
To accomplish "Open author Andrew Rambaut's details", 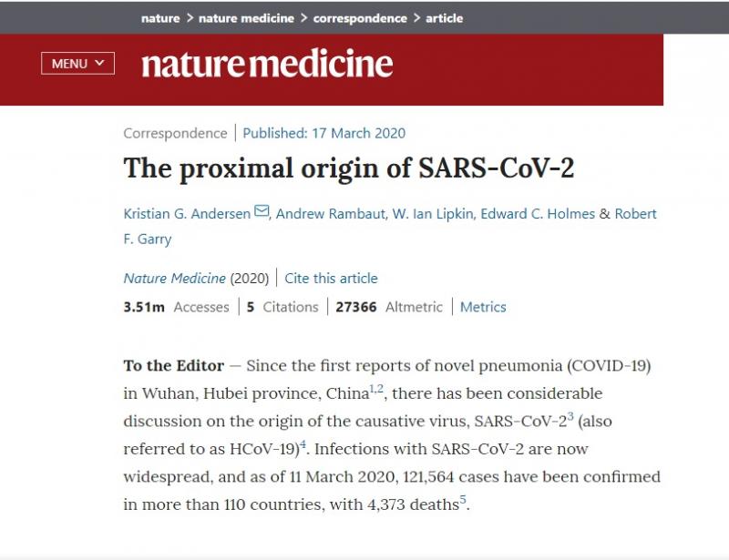I will tap(329, 214).
